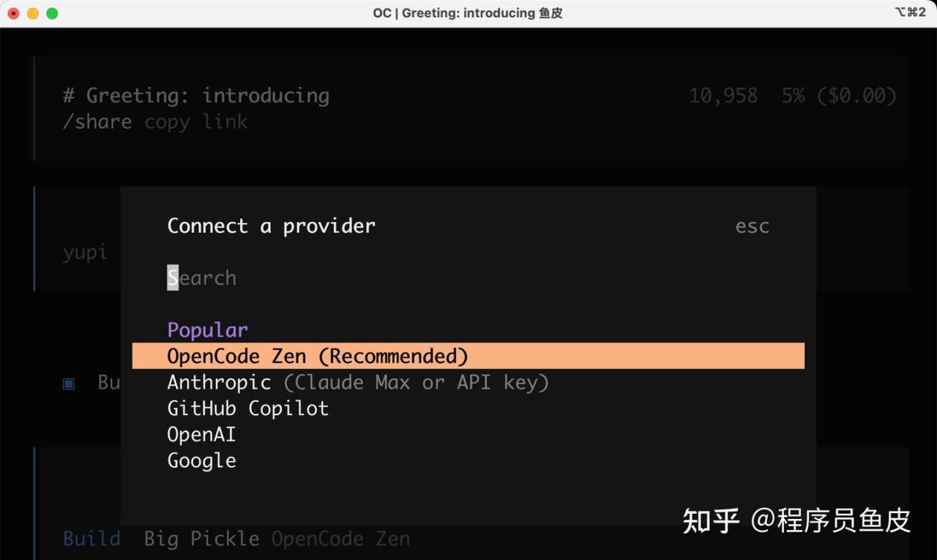Image resolution: width=937 pixels, height=560 pixels.
Task: Click the /share command text
Action: coord(97,122)
